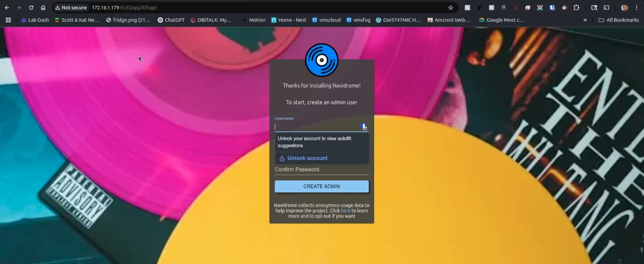Click the Not secure site warning

[71, 8]
